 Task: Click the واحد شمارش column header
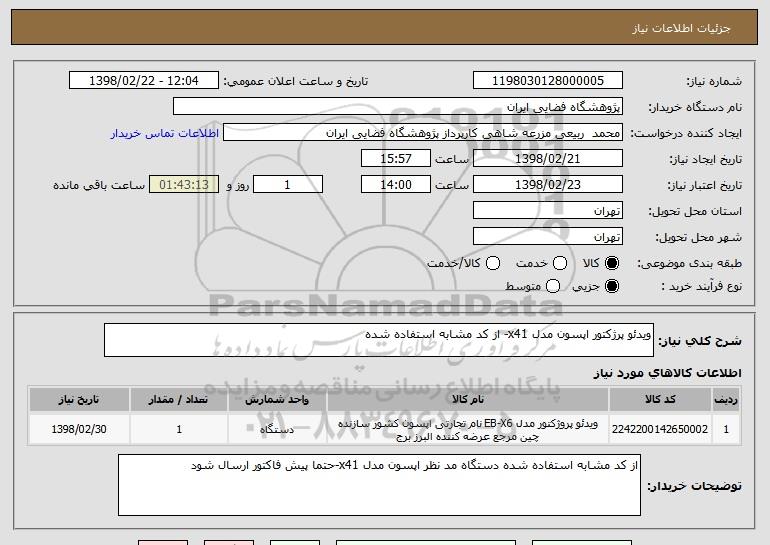tap(277, 399)
